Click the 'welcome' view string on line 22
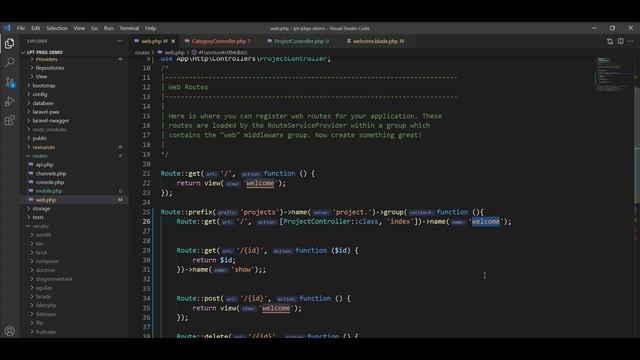The height and width of the screenshot is (360, 640). (260, 183)
